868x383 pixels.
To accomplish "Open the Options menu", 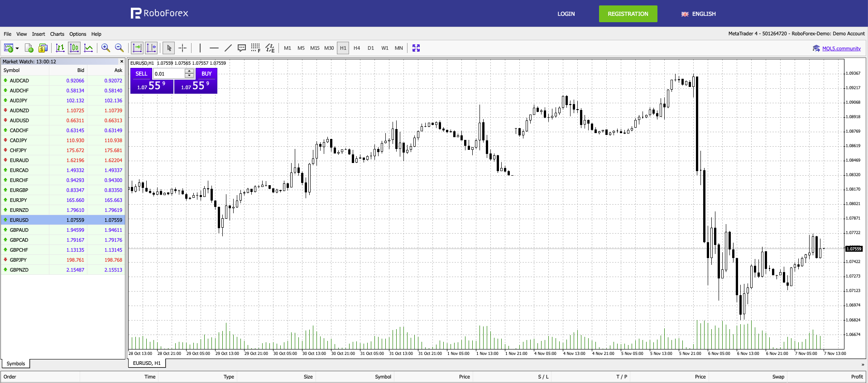I will point(78,34).
